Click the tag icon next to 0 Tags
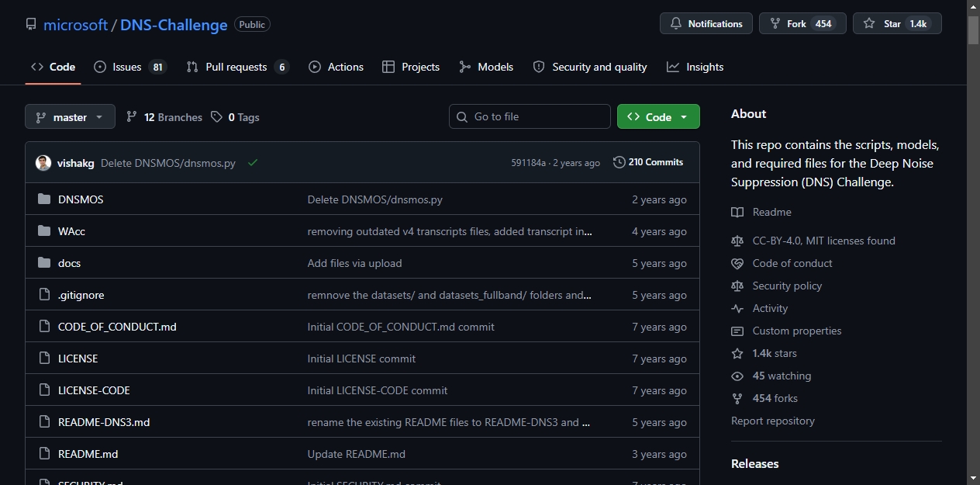 [x=217, y=117]
